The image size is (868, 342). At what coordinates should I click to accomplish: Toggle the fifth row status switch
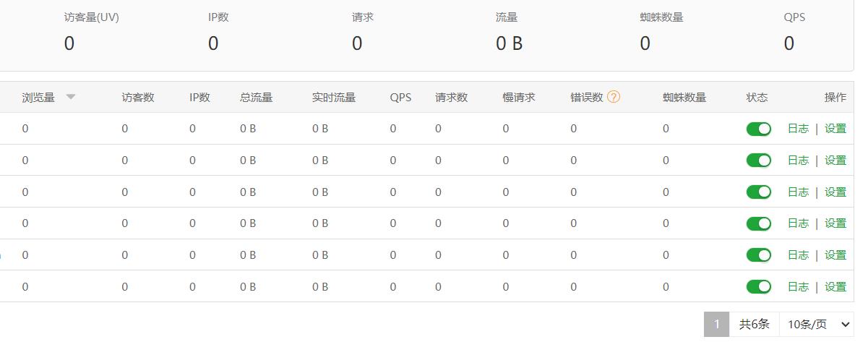click(759, 255)
